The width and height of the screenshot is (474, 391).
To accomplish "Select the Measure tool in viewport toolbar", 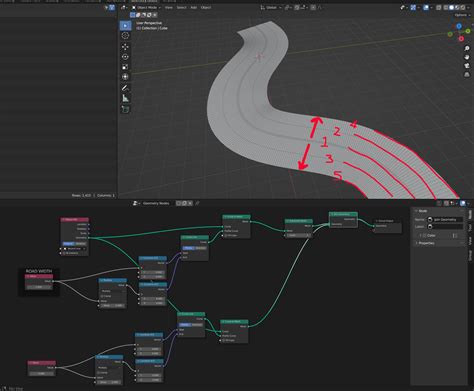I will click(x=125, y=98).
